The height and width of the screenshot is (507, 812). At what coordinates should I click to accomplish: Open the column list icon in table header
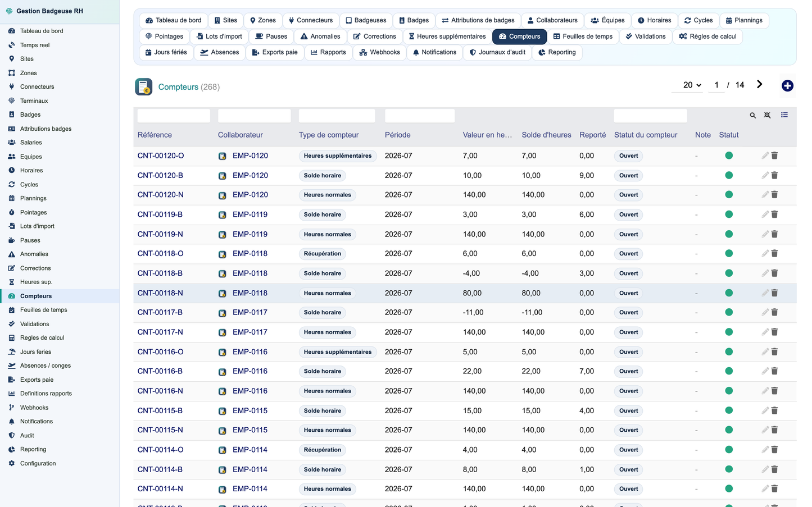(784, 115)
